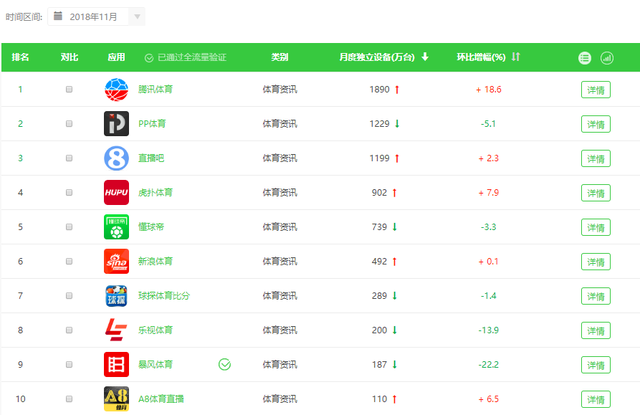Toggle sort on 环比增幅(%) column
This screenshot has width=640, height=415.
pos(516,57)
